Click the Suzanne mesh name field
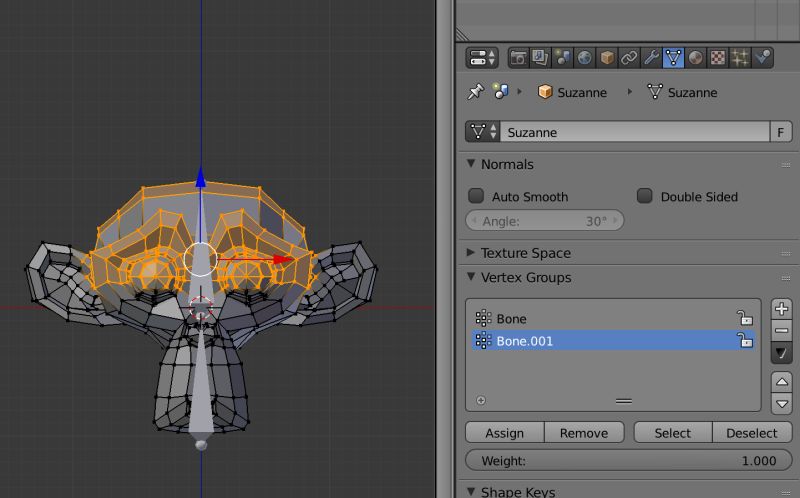Viewport: 800px width, 498px height. [635, 132]
